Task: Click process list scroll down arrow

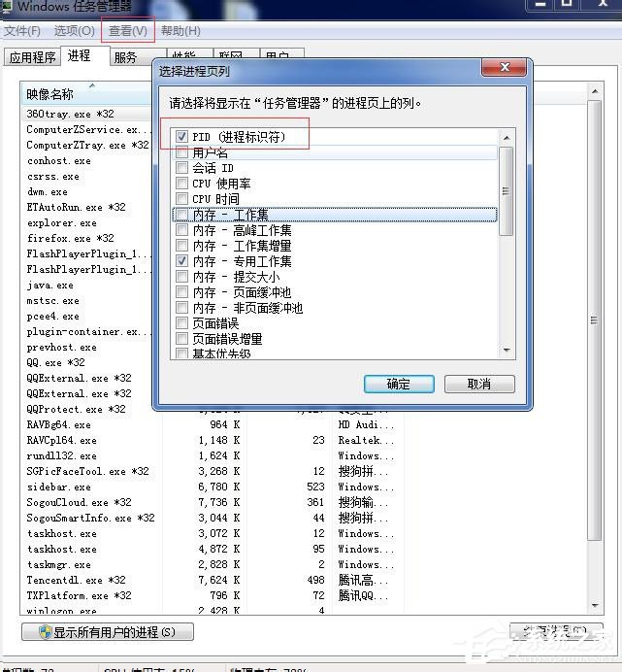Action: (x=595, y=605)
